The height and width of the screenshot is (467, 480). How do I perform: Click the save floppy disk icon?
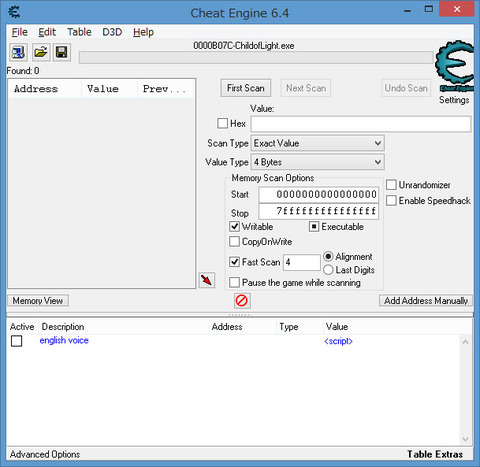coord(62,52)
